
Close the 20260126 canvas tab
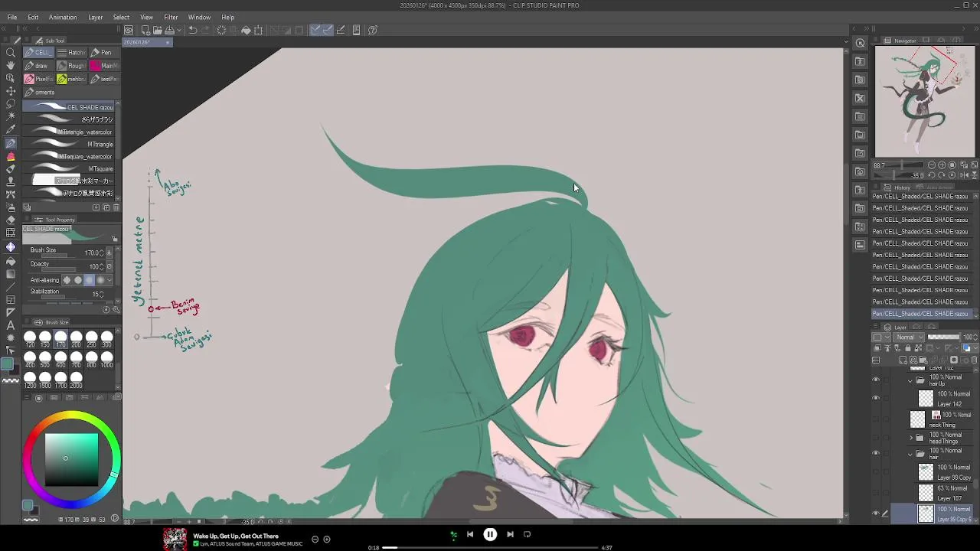coord(168,42)
